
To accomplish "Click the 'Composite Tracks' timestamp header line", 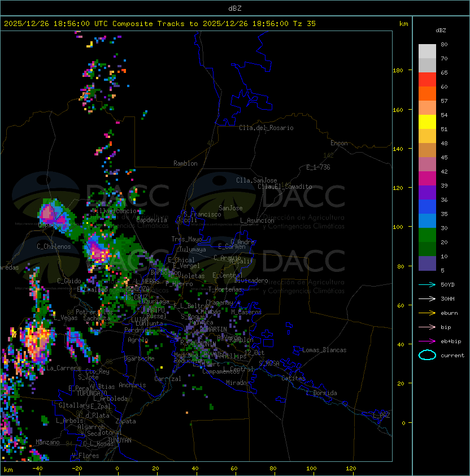I will [x=160, y=23].
